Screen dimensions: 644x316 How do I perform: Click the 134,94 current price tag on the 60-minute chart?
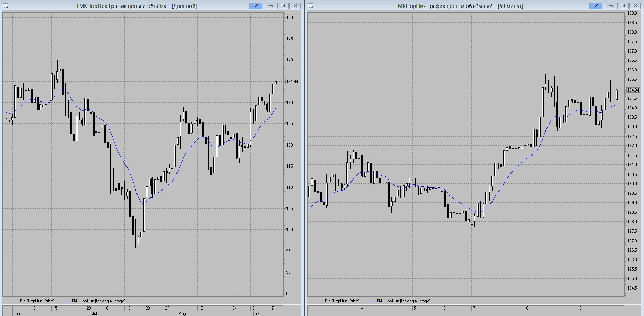point(633,90)
